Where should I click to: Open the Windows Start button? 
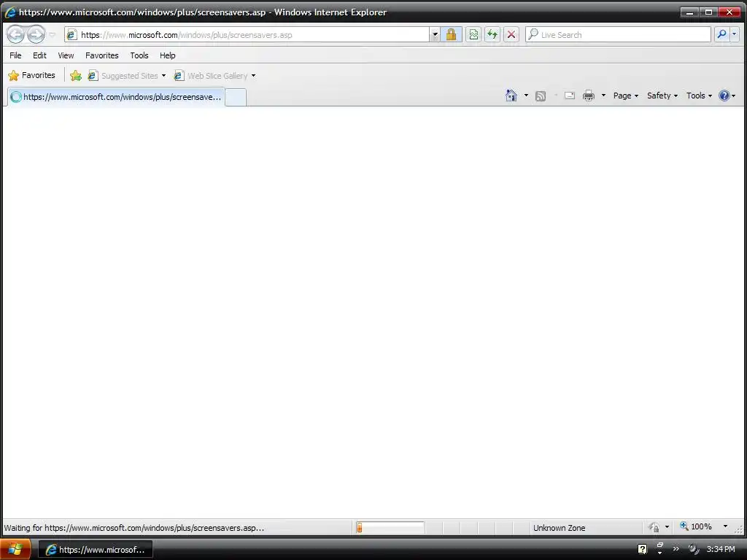(15, 549)
